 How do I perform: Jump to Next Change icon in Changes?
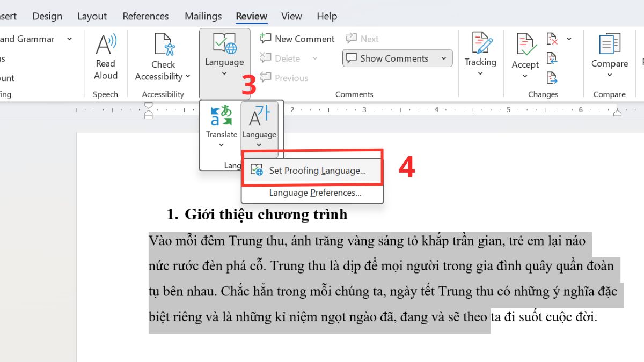[552, 78]
